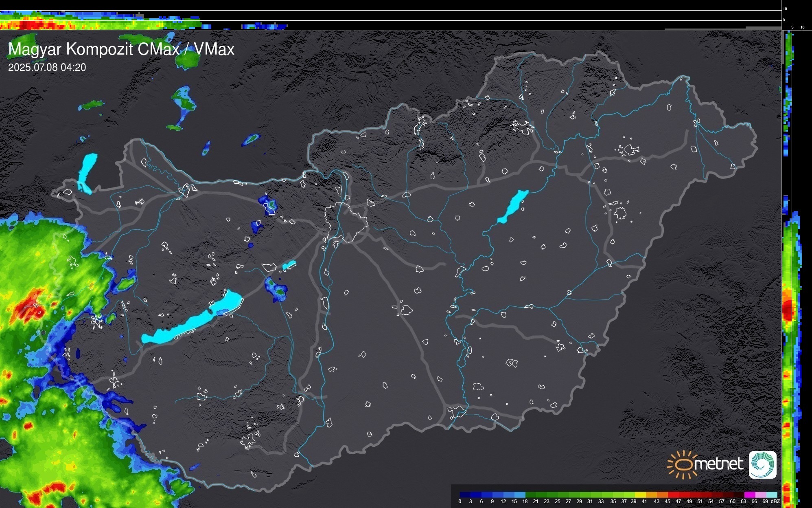The image size is (812, 508).
Task: Click red echo in the top horizontal profile
Action: (28, 25)
